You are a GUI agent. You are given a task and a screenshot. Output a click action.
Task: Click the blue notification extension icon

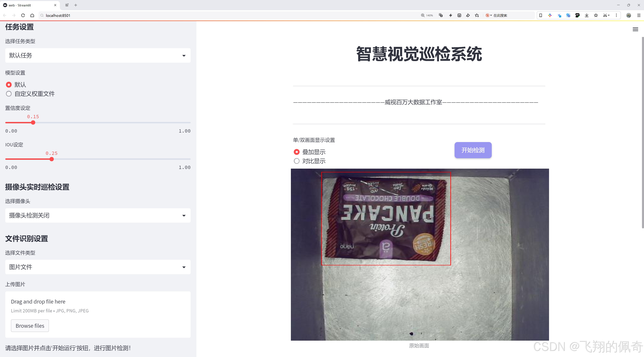[559, 15]
